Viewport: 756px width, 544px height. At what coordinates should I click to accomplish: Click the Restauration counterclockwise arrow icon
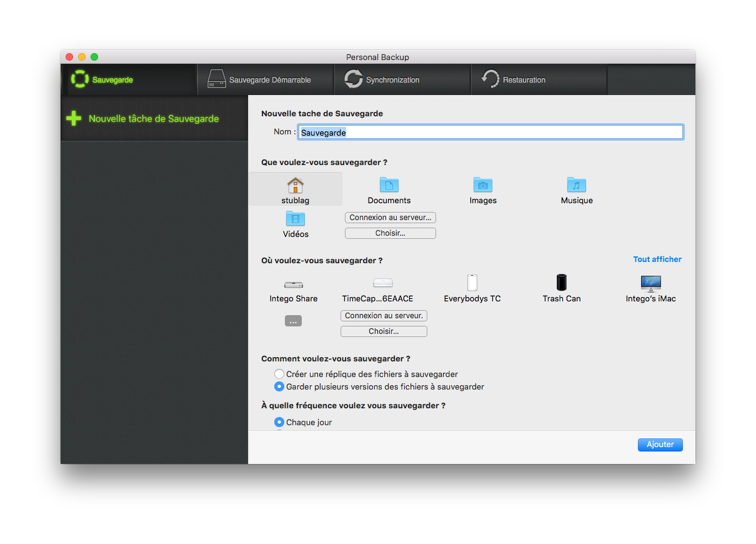[x=490, y=79]
